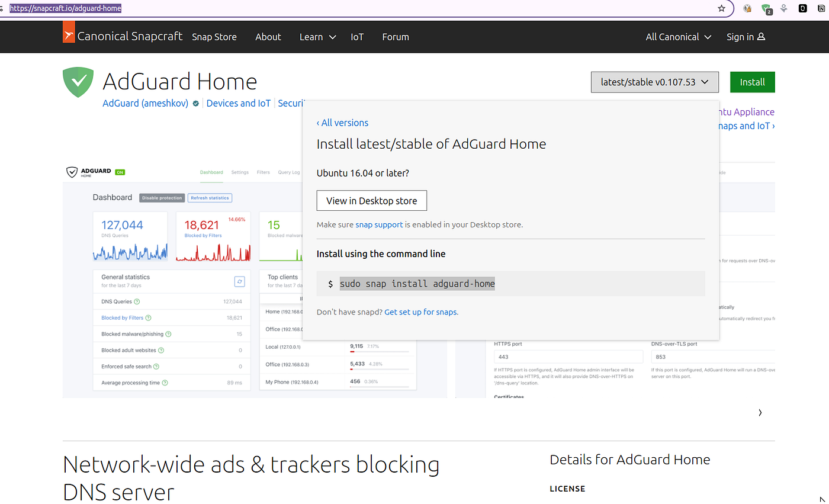This screenshot has height=504, width=829.
Task: Open the Forum menu item
Action: point(395,37)
